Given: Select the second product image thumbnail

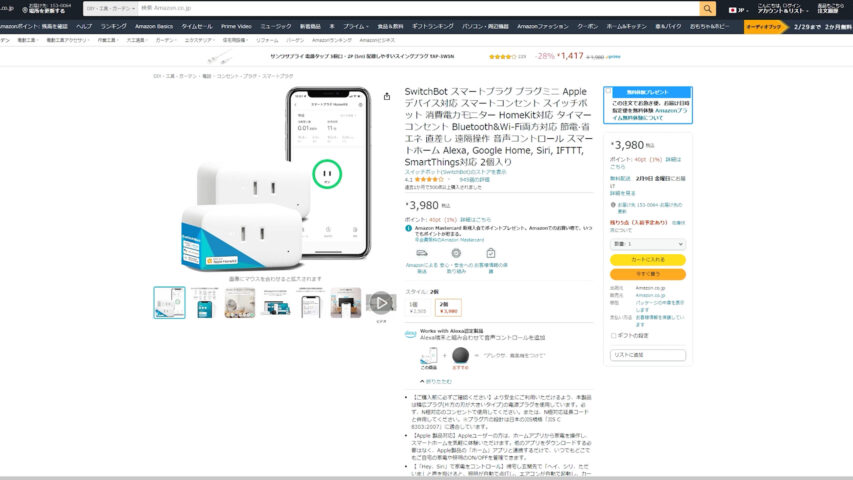Looking at the screenshot, I should click(204, 302).
